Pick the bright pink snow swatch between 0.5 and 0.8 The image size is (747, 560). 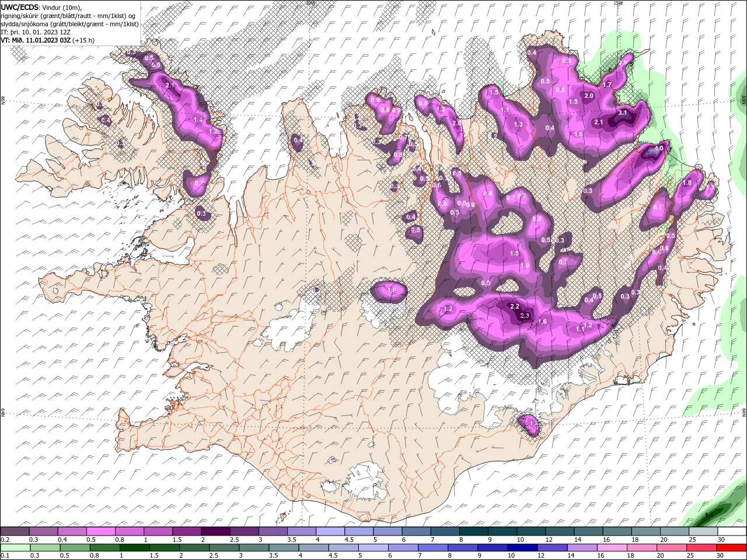point(102,531)
